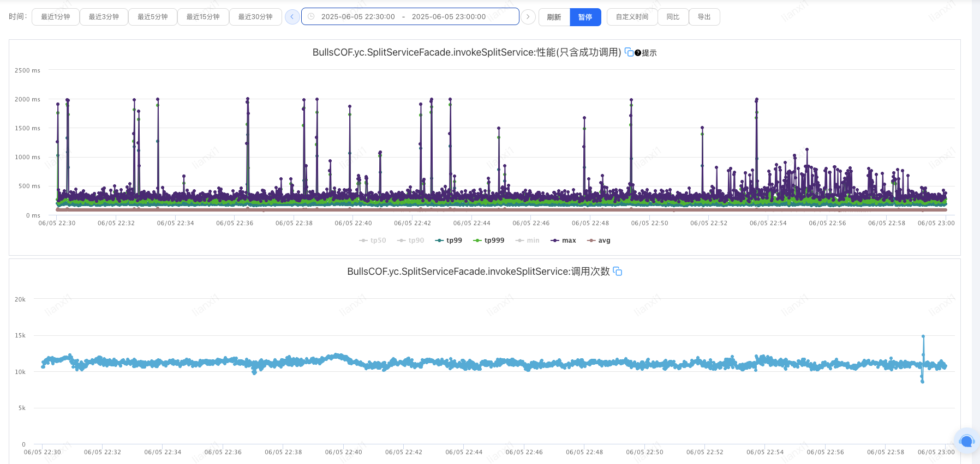Go to next time window arrow

pos(528,17)
